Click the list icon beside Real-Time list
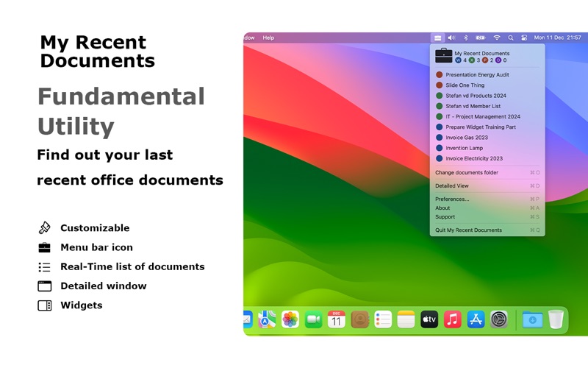The image size is (588, 368). (x=44, y=267)
